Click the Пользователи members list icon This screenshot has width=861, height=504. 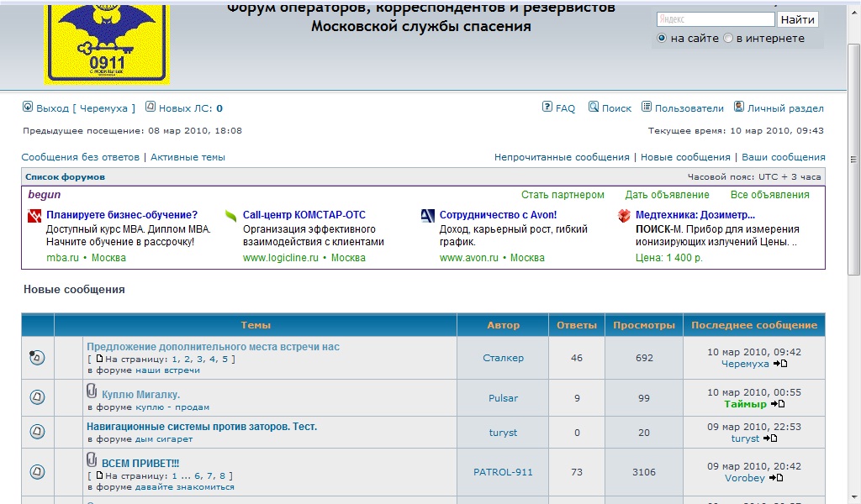tap(647, 108)
